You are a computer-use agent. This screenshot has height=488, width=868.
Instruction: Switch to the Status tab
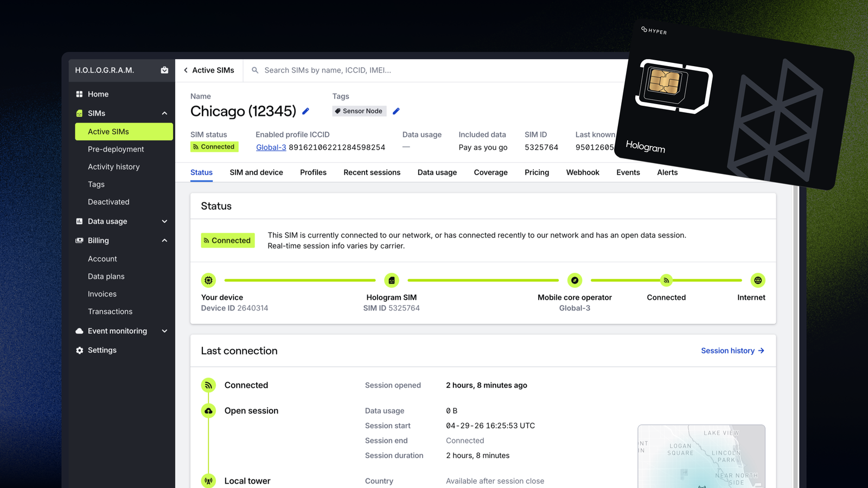pos(201,172)
